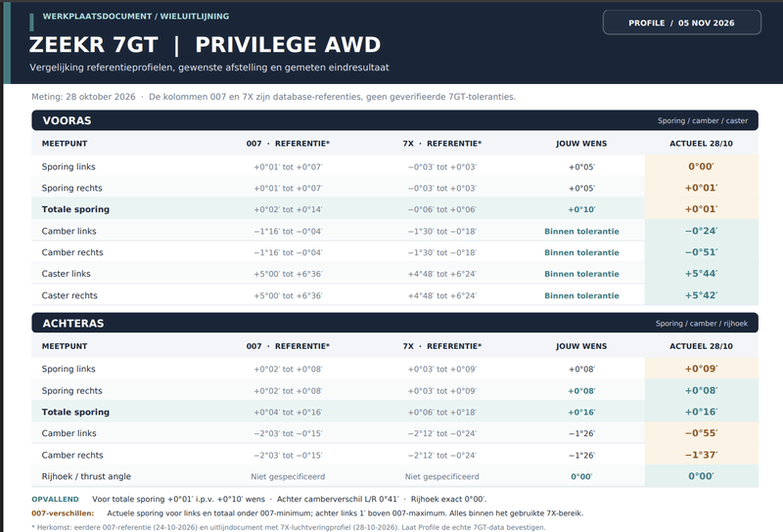
Task: Click the Vooras 'ACTUEEL 28/10' column header
Action: pos(701,143)
